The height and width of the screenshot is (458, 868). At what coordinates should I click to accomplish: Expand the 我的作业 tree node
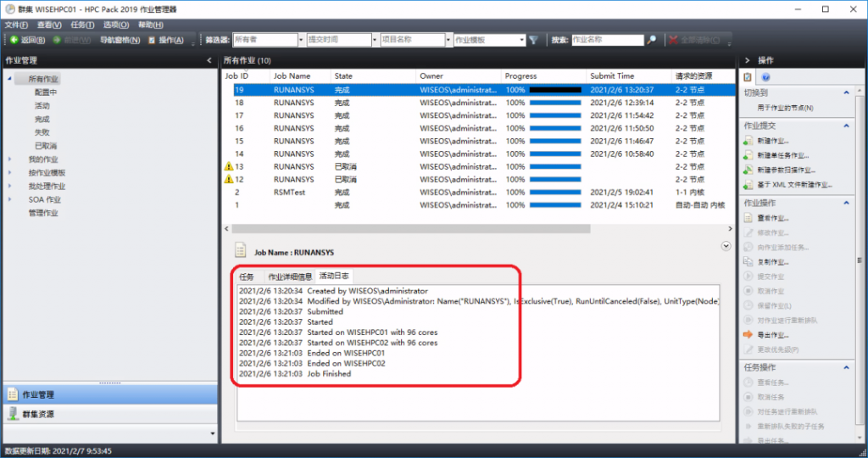pyautogui.click(x=10, y=159)
